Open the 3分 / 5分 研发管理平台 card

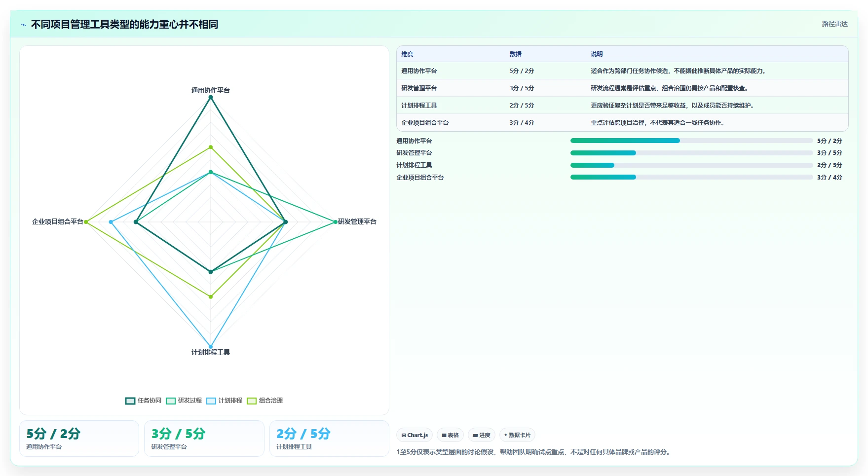[x=204, y=439]
